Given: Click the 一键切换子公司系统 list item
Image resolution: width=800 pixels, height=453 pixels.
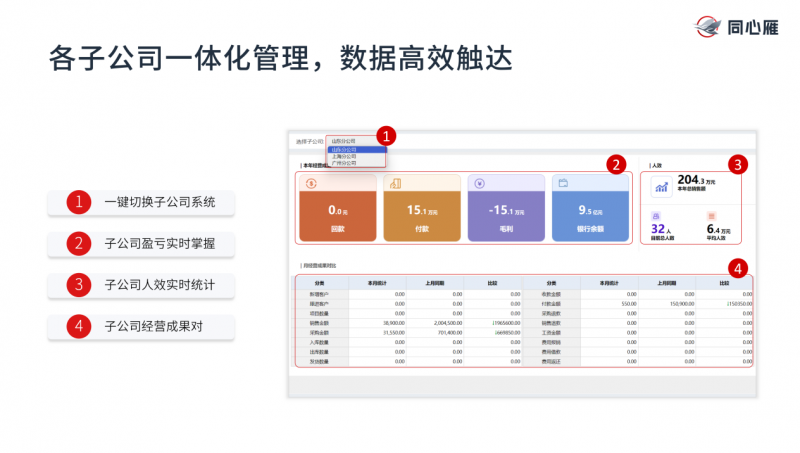Looking at the screenshot, I should pos(141,203).
